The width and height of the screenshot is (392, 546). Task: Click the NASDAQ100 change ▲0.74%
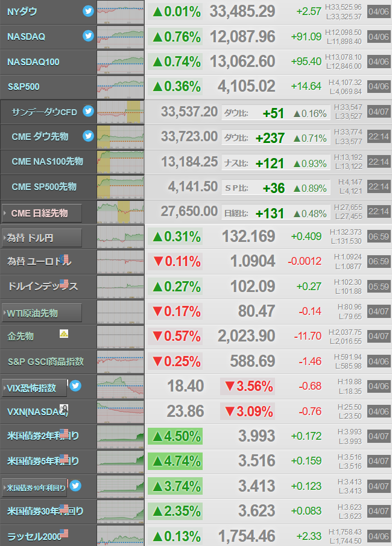point(176,62)
